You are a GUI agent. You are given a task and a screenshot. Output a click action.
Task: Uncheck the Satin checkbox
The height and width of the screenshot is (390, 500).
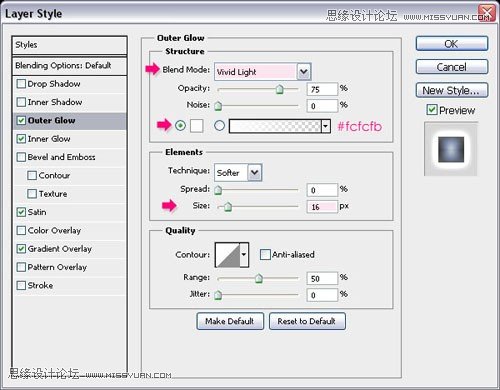point(21,212)
